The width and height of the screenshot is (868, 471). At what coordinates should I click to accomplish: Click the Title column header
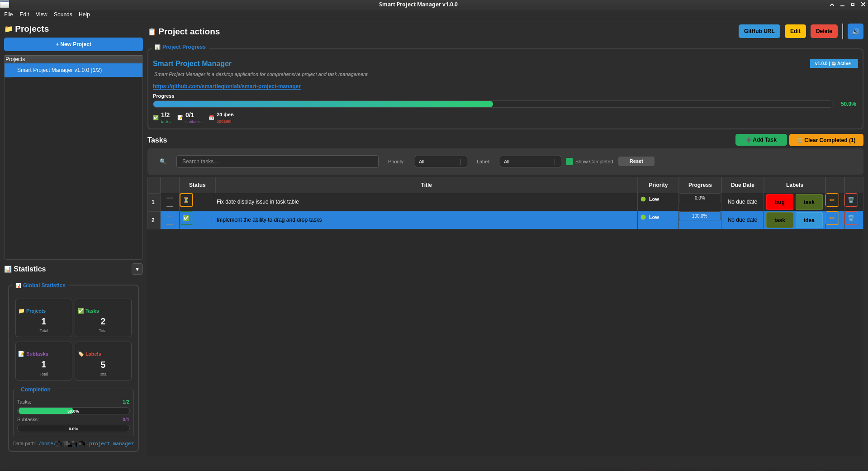coord(427,185)
